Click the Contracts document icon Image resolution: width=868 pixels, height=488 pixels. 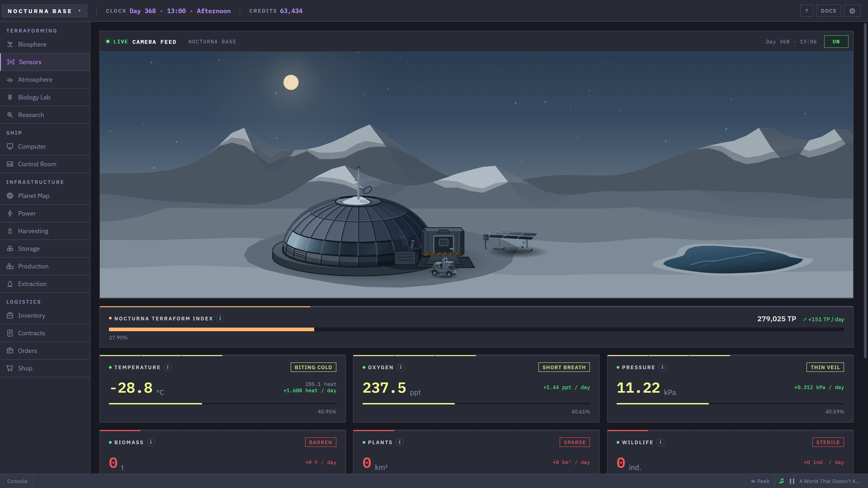(10, 333)
